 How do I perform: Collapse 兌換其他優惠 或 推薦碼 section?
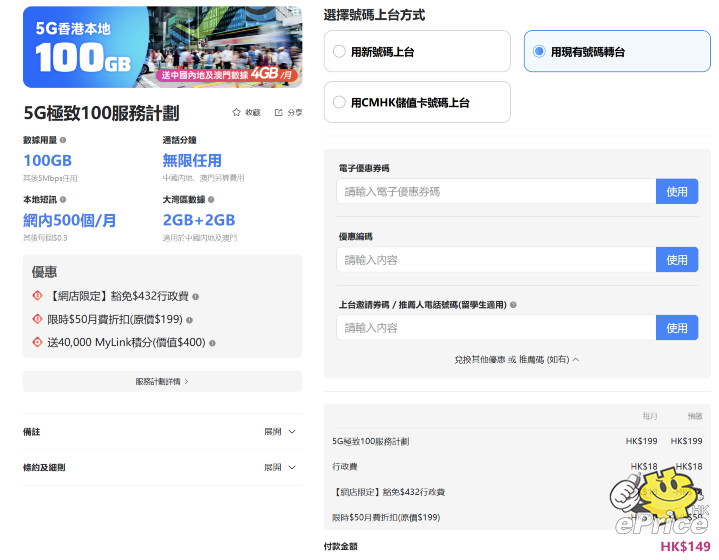coord(517,360)
